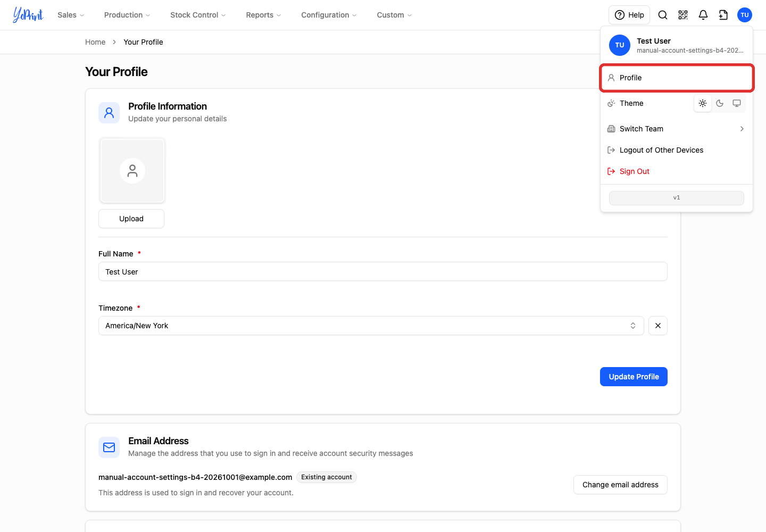Click the file import icon in the header
Image resolution: width=766 pixels, height=532 pixels.
723,15
